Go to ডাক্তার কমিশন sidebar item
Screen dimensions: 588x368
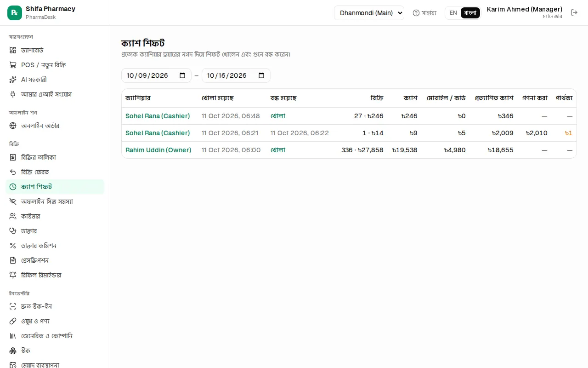(55, 246)
